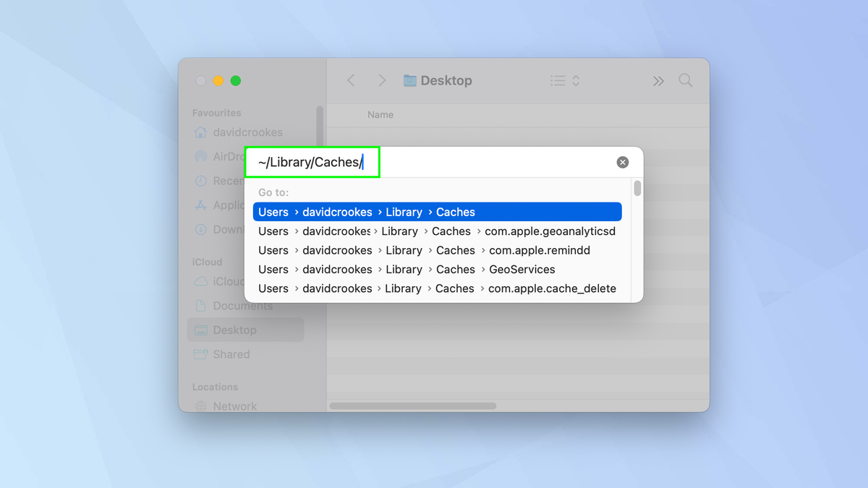Open the search icon in the toolbar
The width and height of the screenshot is (868, 488).
[x=685, y=80]
